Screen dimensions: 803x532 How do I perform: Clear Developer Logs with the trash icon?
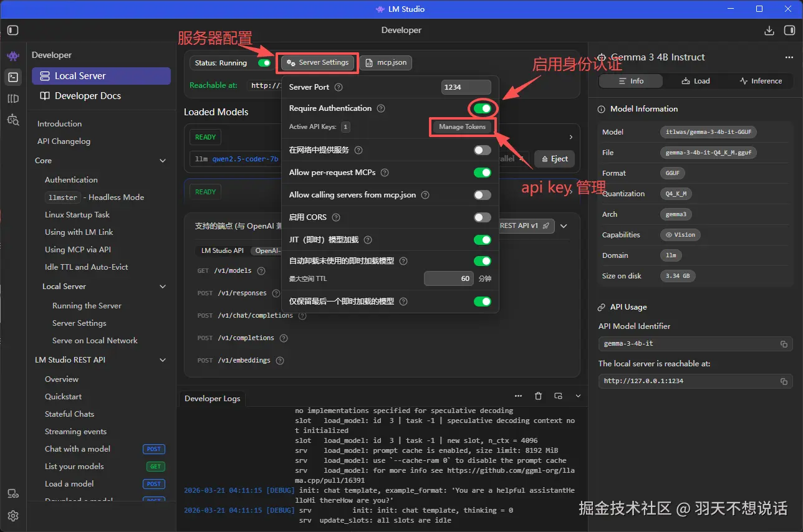[x=538, y=396]
